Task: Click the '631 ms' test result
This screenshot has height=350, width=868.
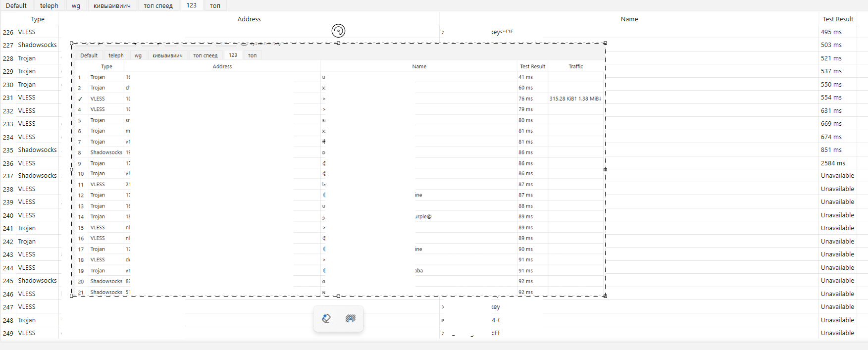Action: point(831,110)
